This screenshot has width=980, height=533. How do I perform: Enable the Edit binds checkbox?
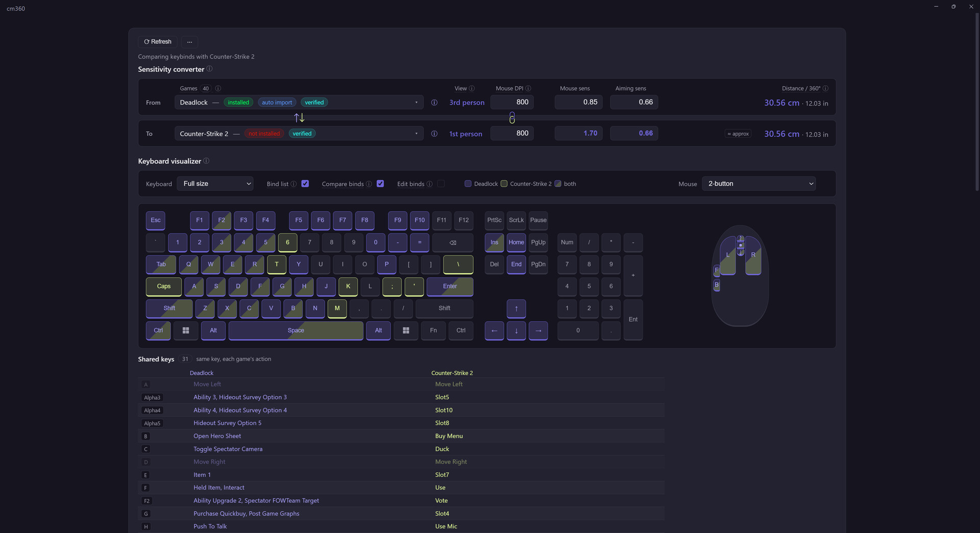pos(441,184)
